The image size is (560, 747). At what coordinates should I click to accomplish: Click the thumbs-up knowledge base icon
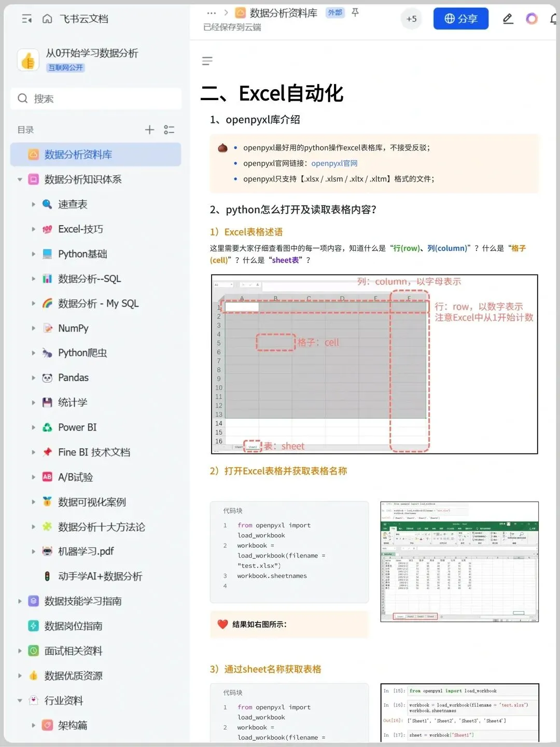tap(28, 60)
